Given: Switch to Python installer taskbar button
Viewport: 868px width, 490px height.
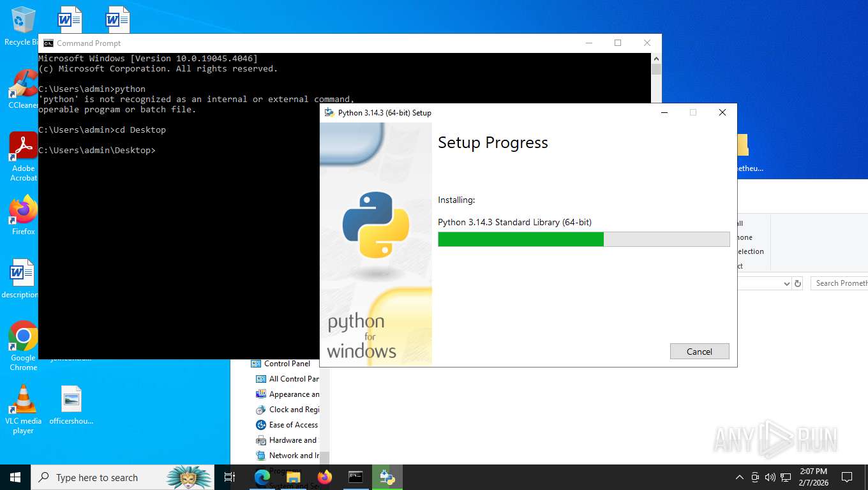Looking at the screenshot, I should (x=387, y=477).
